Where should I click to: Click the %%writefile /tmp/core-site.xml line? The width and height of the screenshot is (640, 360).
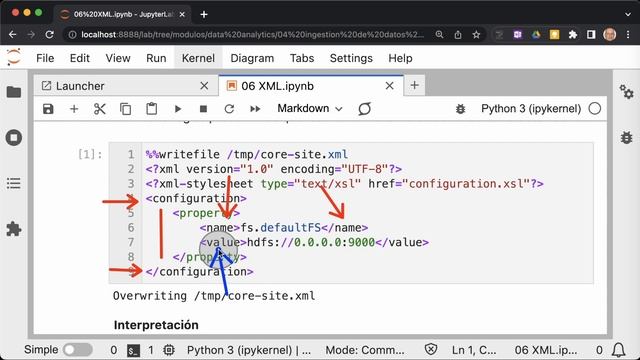click(x=247, y=154)
